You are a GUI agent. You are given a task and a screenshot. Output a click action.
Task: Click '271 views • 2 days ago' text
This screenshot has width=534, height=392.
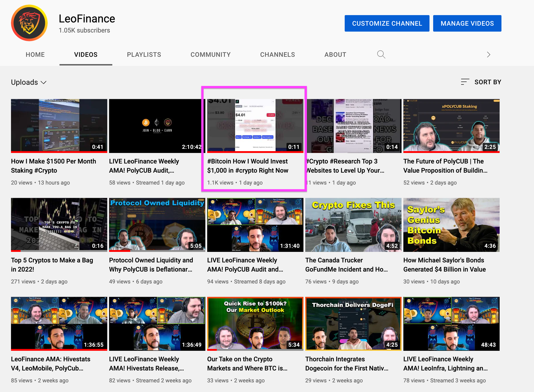39,282
